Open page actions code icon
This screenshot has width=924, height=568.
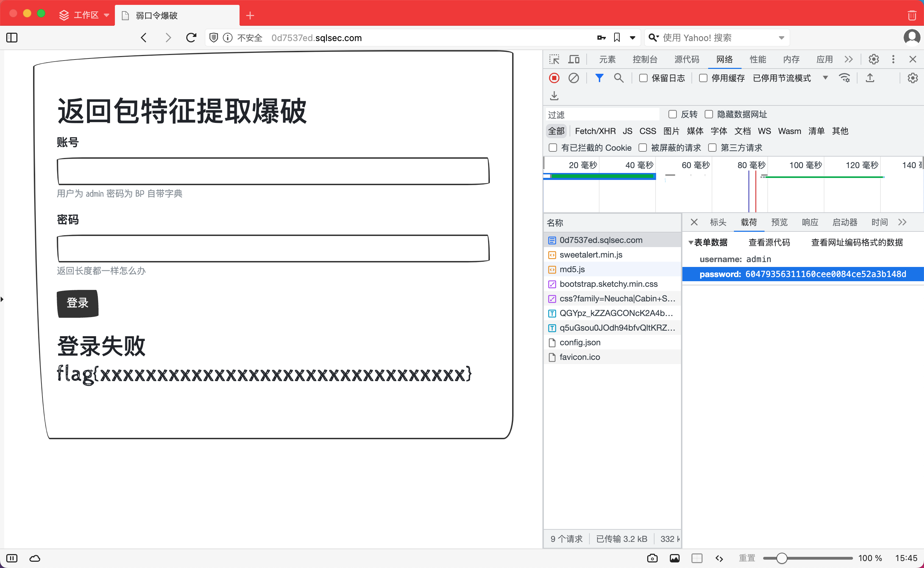(719, 558)
